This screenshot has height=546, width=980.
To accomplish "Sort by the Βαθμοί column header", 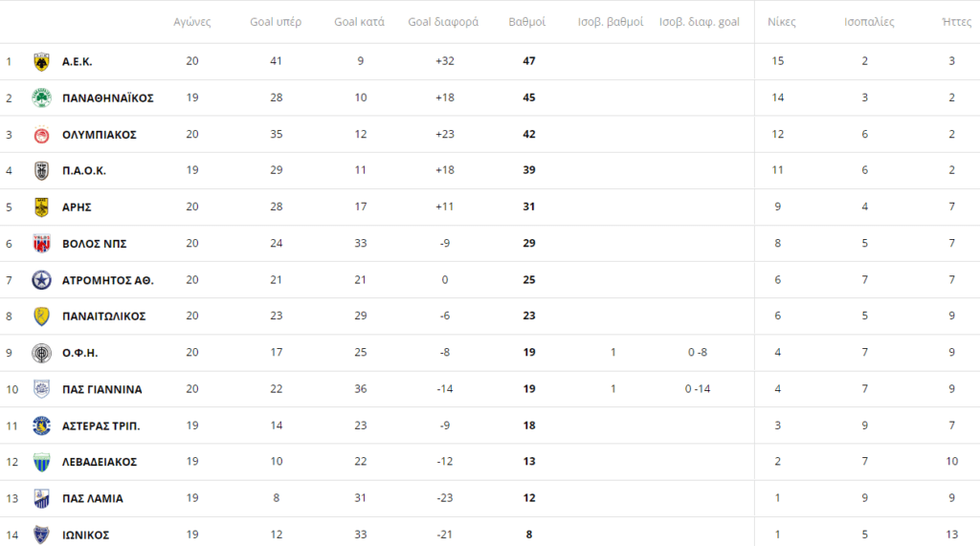I will [x=527, y=22].
